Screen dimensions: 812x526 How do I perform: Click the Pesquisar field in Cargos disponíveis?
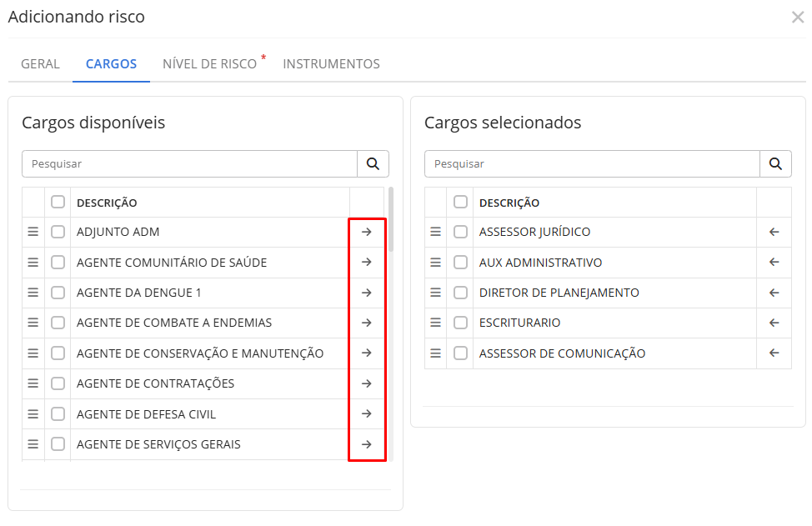pos(189,163)
